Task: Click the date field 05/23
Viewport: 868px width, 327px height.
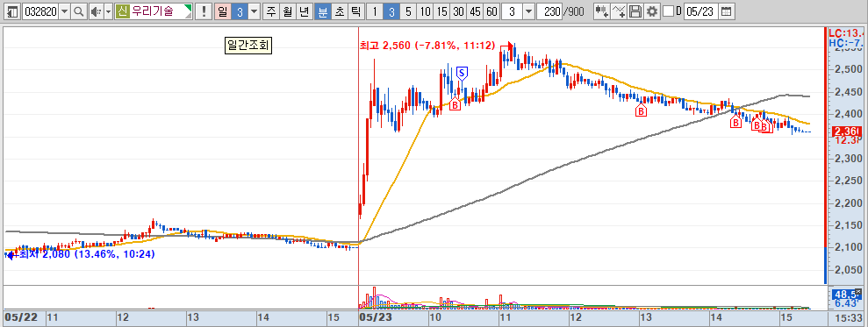Action: 701,11
